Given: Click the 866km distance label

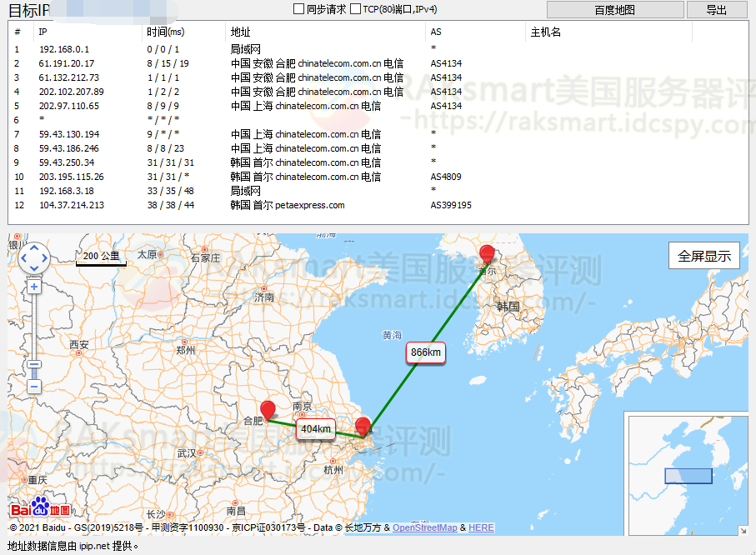Looking at the screenshot, I should (x=426, y=352).
